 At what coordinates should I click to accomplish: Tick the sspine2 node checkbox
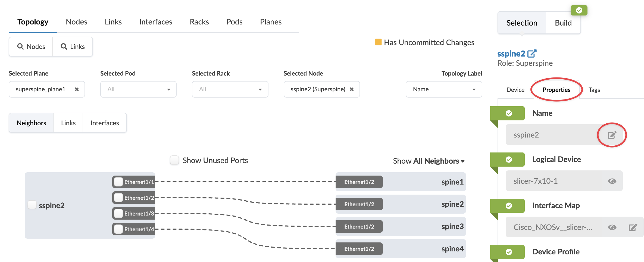tap(32, 205)
